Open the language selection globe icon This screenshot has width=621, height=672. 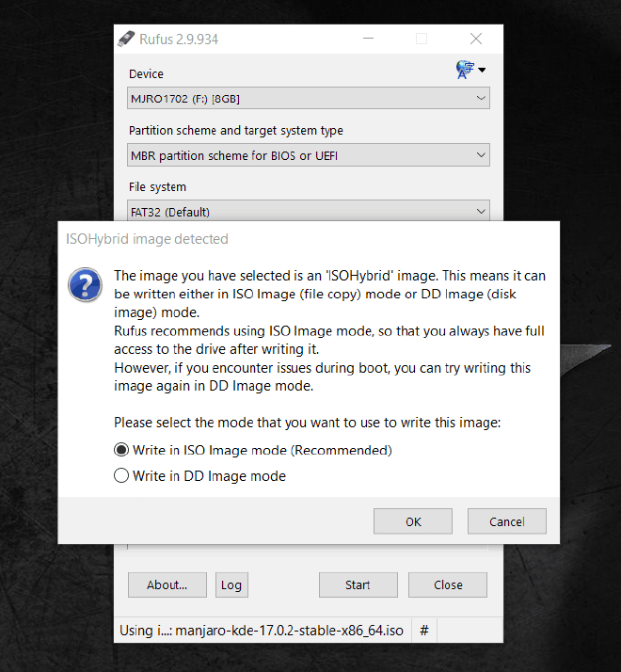[464, 70]
